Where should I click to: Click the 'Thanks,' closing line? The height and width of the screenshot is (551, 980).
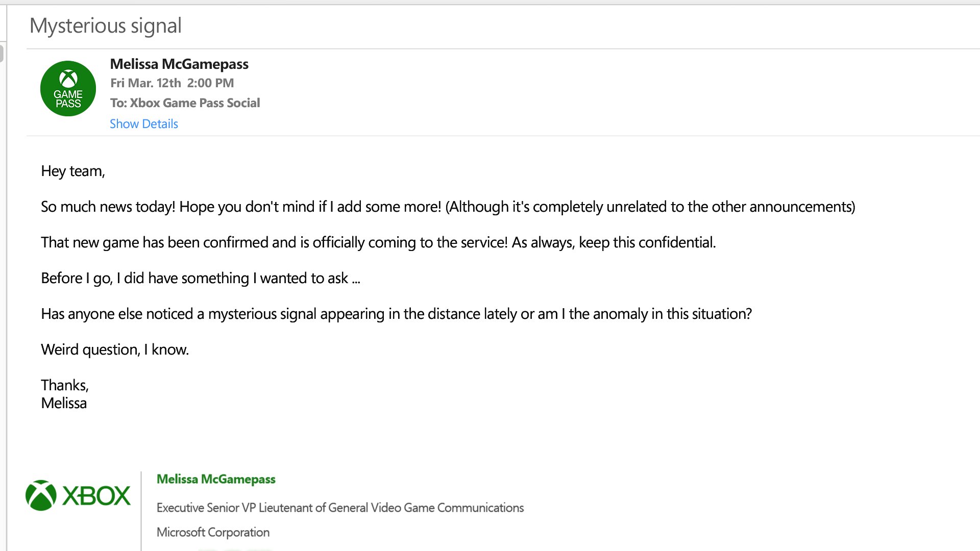click(65, 385)
